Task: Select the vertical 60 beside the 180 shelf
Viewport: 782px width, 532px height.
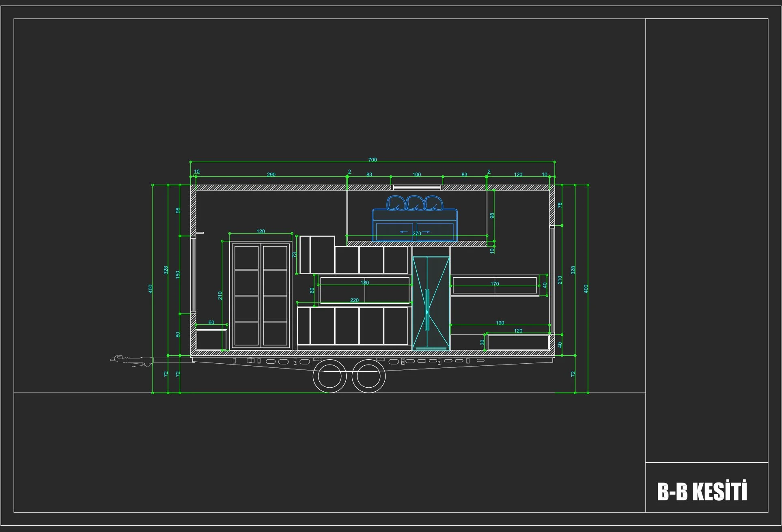Action: pos(312,290)
